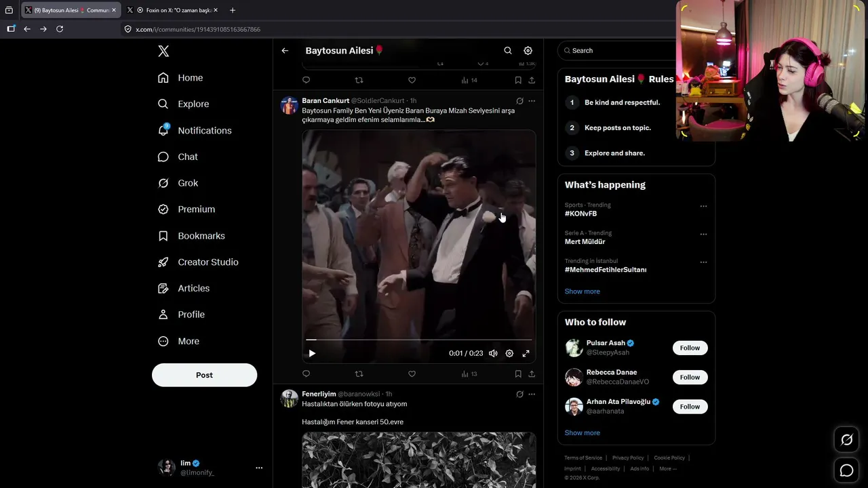Share the post with 14 views

point(532,80)
